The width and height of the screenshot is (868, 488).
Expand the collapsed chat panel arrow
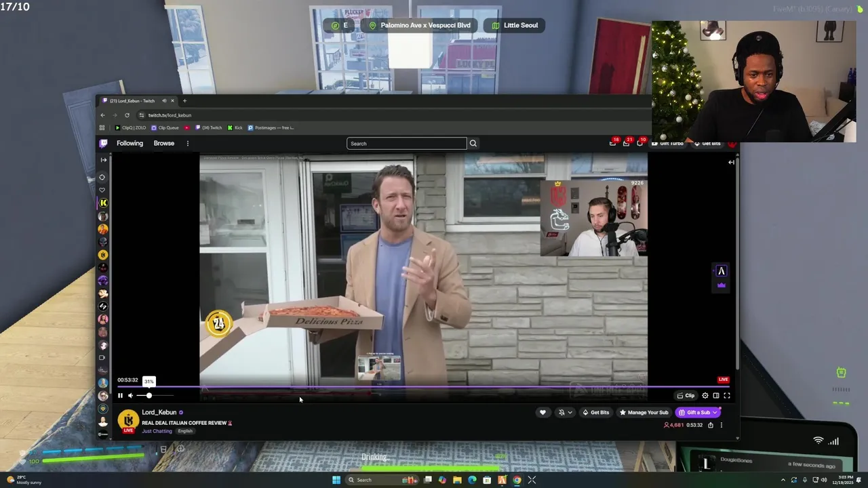(731, 162)
